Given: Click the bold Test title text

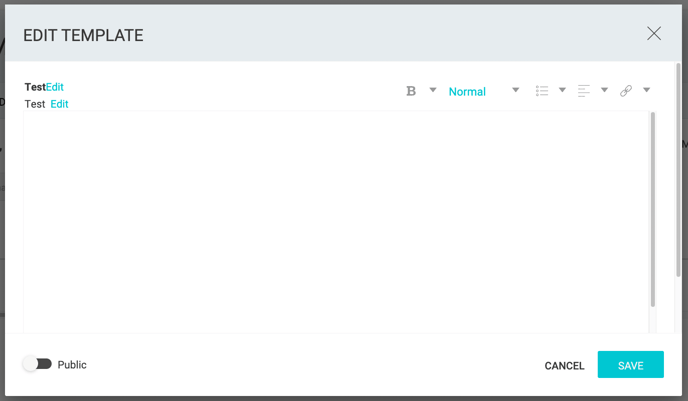Looking at the screenshot, I should pyautogui.click(x=35, y=87).
